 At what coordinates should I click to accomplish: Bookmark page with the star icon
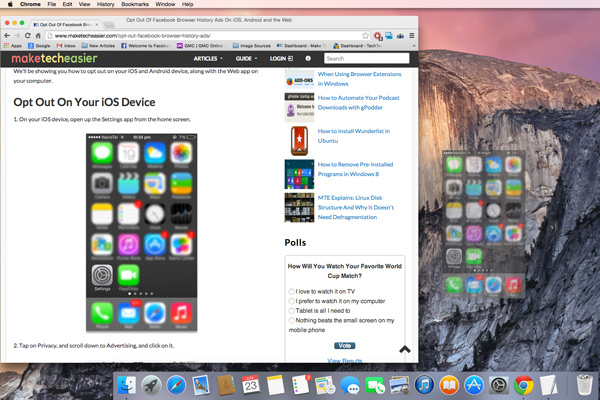(365, 36)
